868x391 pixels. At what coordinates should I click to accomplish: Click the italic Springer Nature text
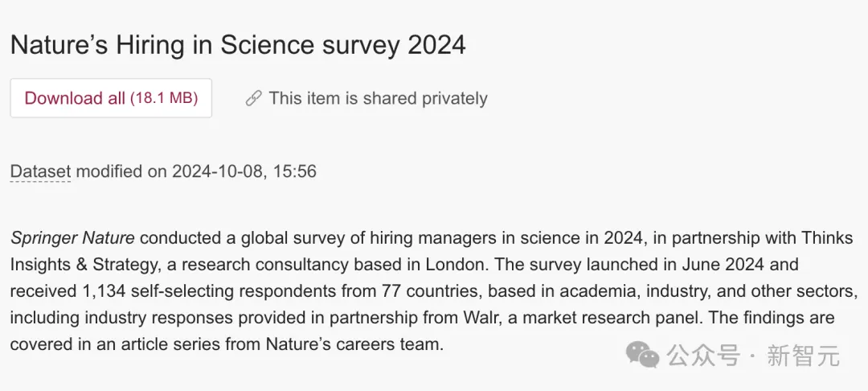(72, 239)
